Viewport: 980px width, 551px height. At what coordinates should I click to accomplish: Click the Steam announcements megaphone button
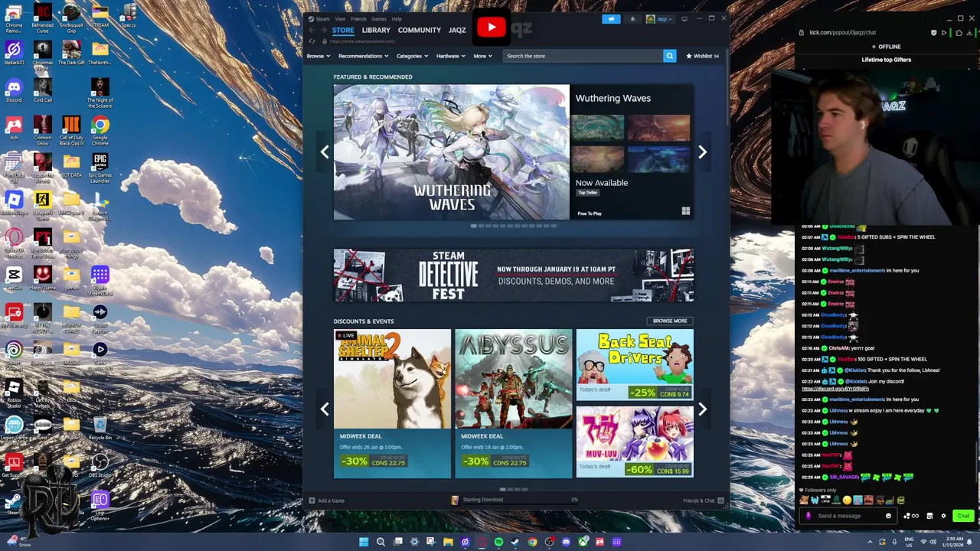(x=611, y=19)
